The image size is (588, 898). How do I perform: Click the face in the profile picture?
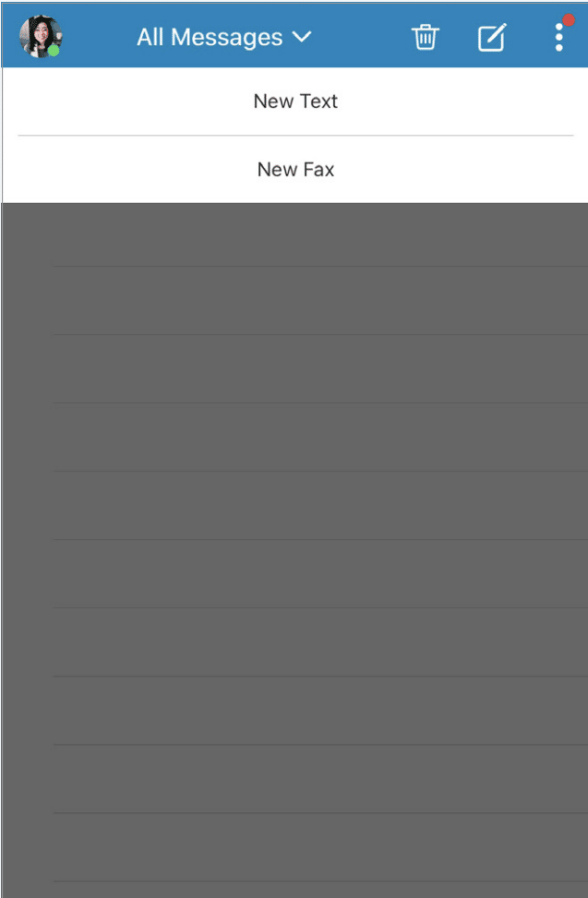coord(42,35)
